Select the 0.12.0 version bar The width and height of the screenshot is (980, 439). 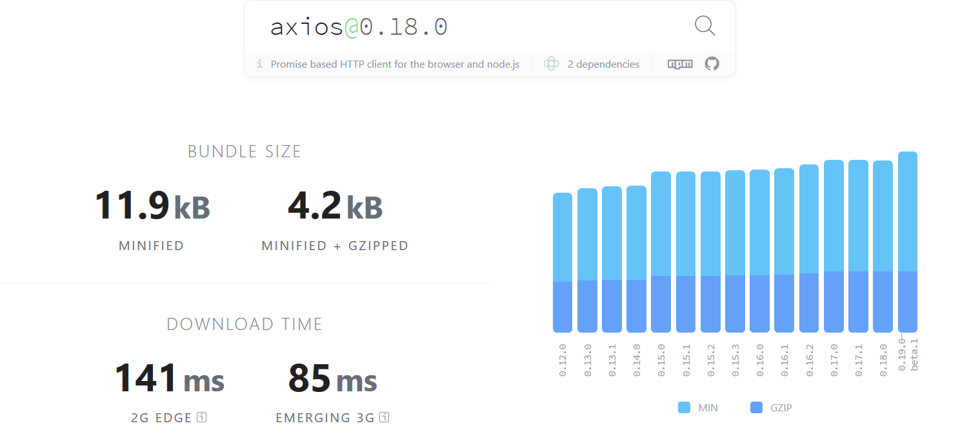tap(563, 262)
